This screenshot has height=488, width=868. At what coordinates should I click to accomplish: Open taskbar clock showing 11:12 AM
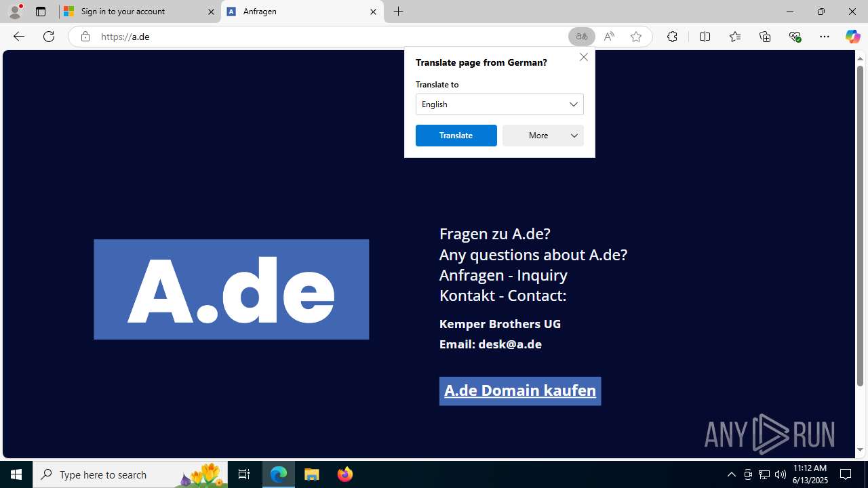pos(810,474)
